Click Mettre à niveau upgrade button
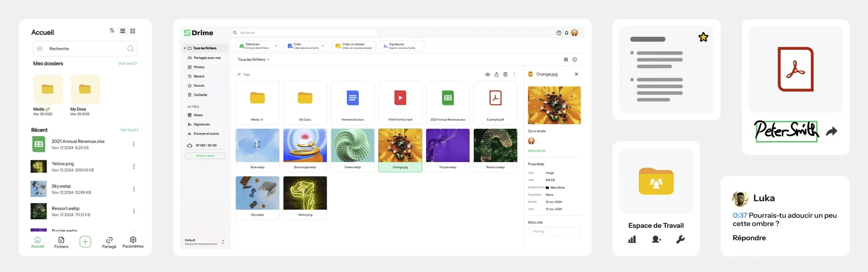The height and width of the screenshot is (272, 868). tap(205, 156)
